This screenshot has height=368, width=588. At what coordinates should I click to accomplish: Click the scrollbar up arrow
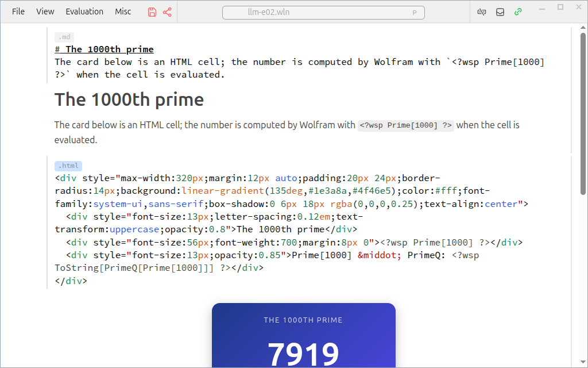[x=583, y=28]
